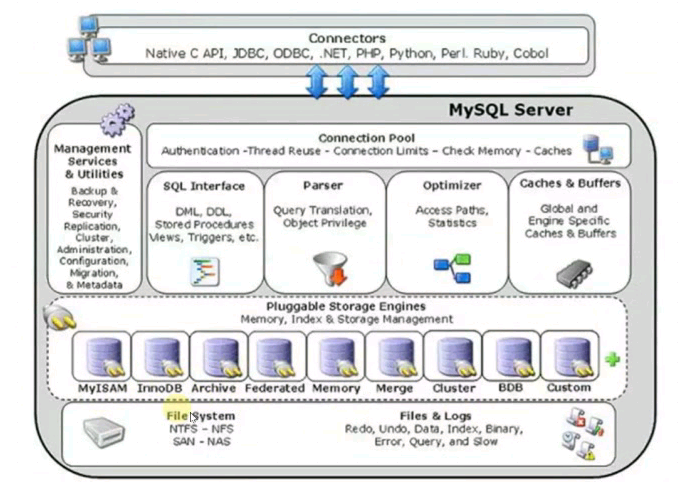Image resolution: width=679 pixels, height=482 pixels.
Task: Click the Cluster label
Action: pos(454,388)
